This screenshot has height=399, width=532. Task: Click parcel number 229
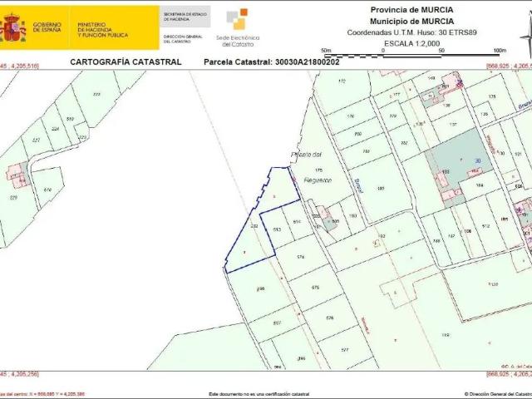point(13,198)
